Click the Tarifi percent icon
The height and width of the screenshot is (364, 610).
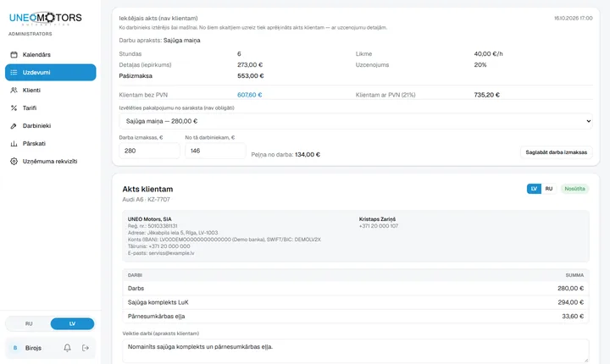pos(14,108)
